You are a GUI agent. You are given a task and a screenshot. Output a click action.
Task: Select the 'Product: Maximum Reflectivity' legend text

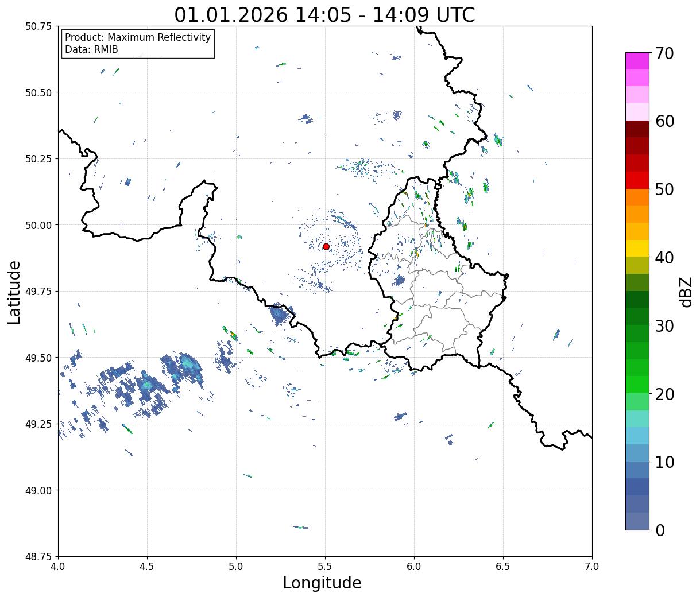[138, 37]
